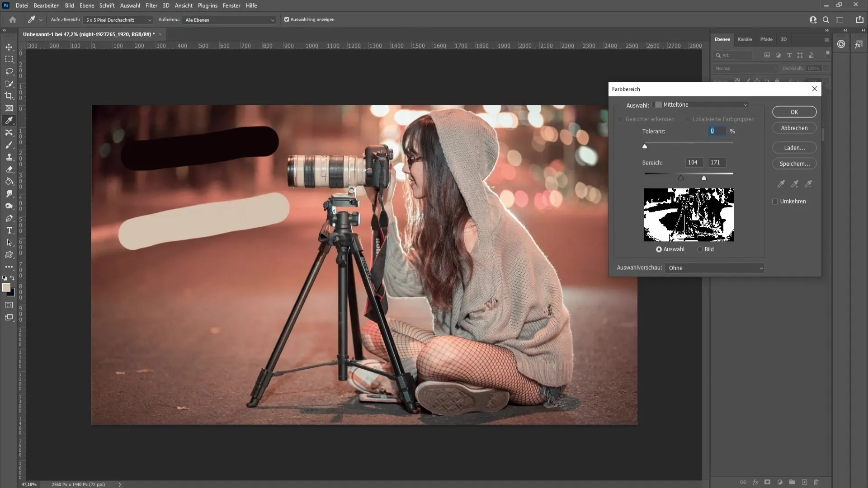Viewport: 868px width, 488px height.
Task: Open the Fenster menu
Action: pyautogui.click(x=231, y=5)
